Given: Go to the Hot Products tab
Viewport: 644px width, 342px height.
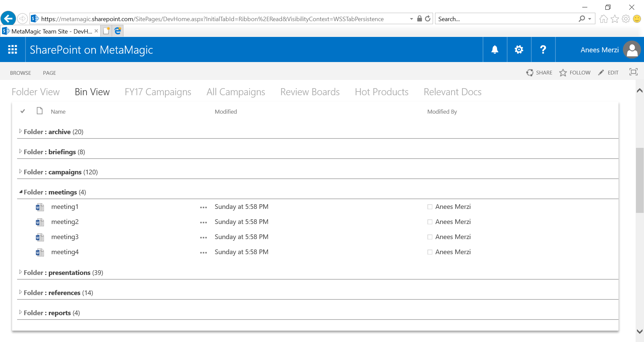Looking at the screenshot, I should 382,92.
